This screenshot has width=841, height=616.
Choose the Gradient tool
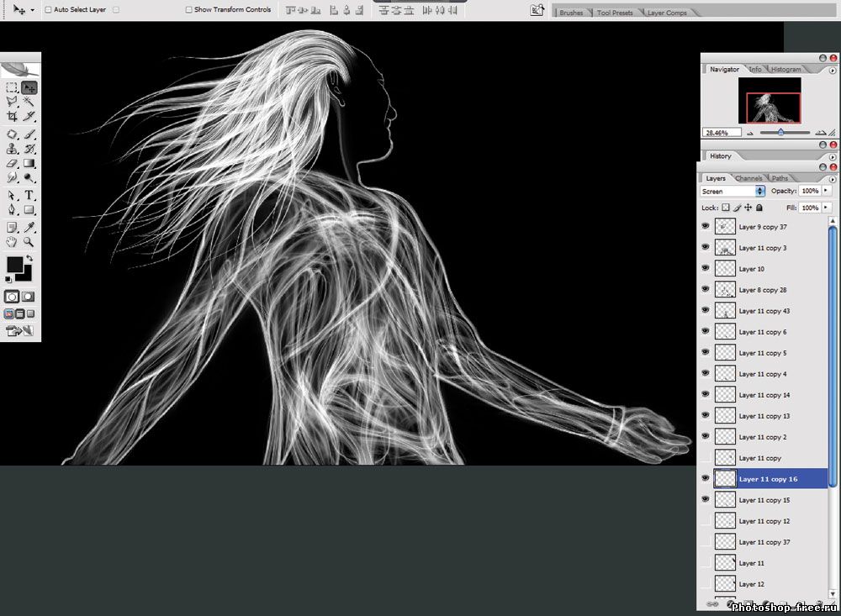point(29,164)
